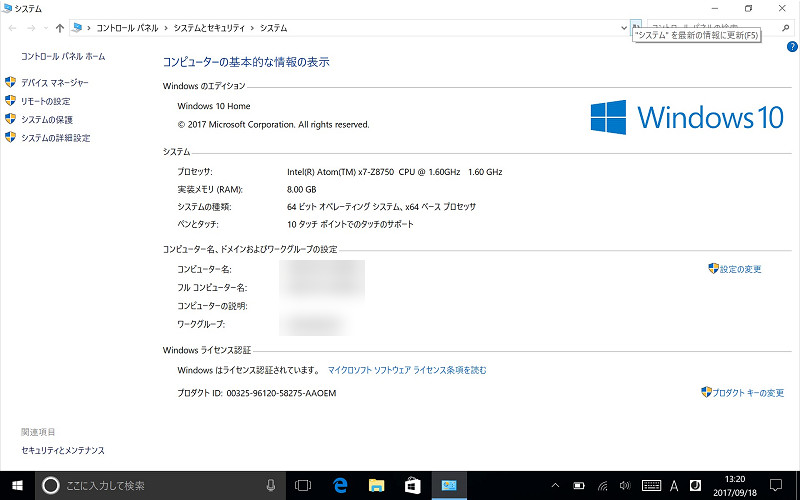
Task: Click the refresh button in address bar
Action: click(636, 28)
